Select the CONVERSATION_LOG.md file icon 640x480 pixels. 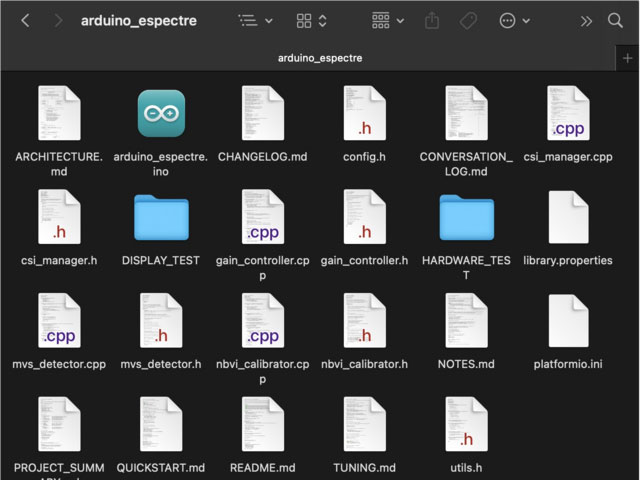466,113
